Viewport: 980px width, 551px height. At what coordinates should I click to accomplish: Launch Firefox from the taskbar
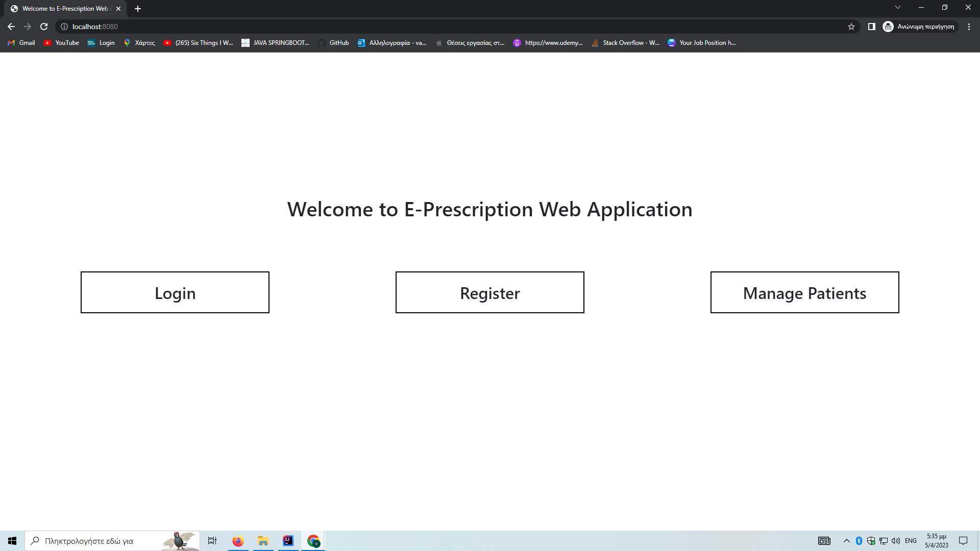coord(237,540)
